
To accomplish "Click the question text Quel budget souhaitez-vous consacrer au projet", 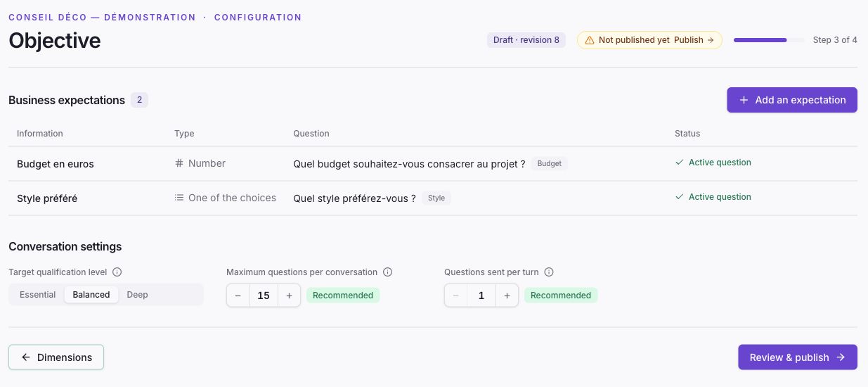I will pos(409,164).
